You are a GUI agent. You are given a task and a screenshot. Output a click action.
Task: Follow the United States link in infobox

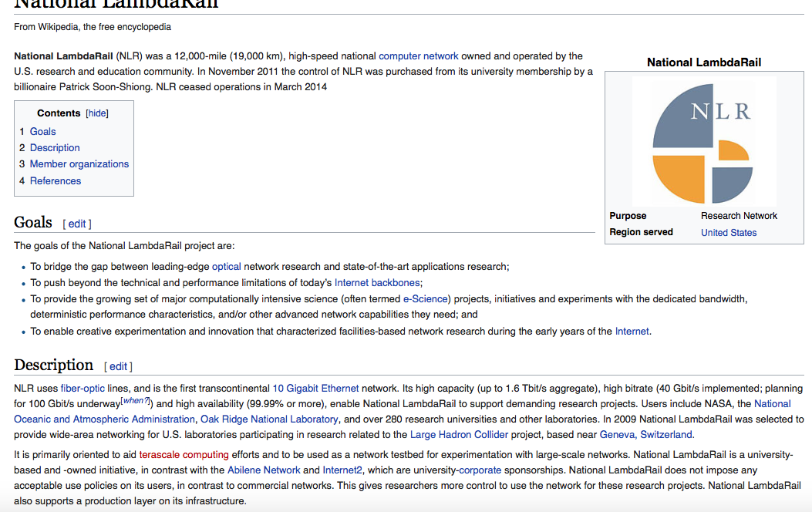click(728, 233)
